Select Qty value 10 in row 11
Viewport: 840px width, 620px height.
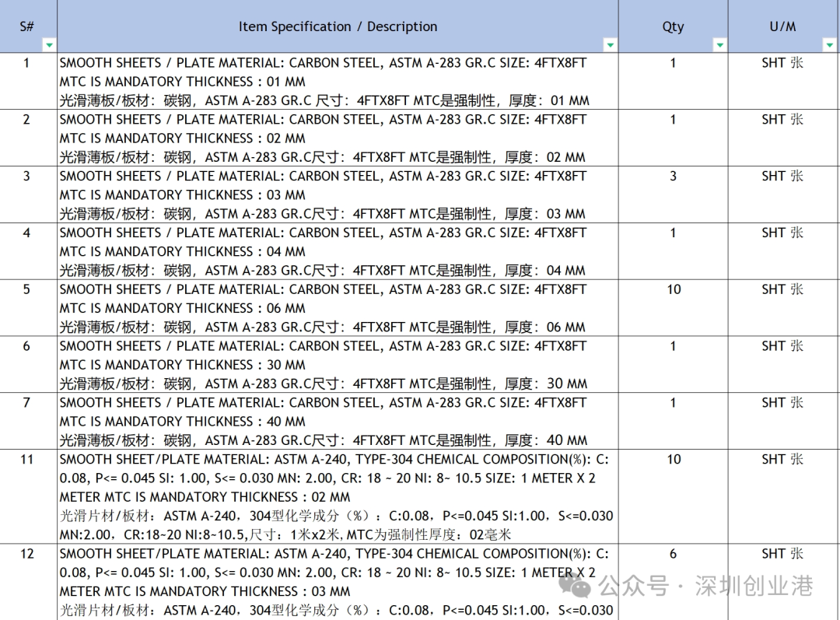click(x=673, y=496)
